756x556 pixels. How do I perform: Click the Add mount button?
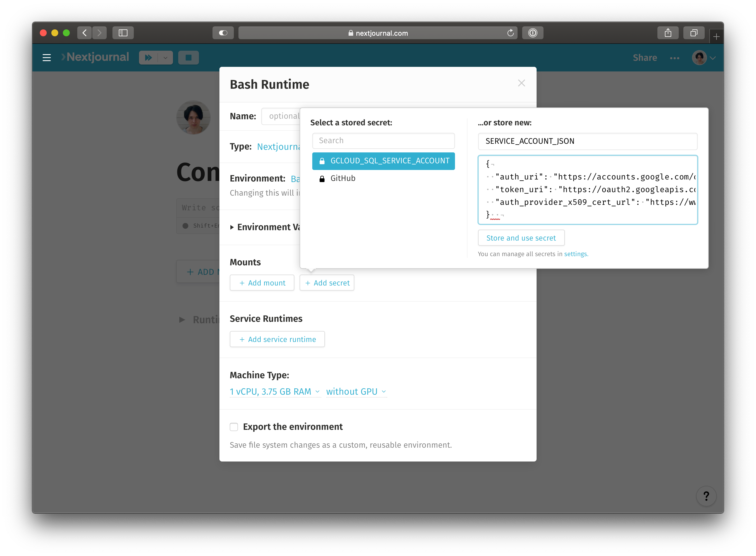(x=262, y=283)
